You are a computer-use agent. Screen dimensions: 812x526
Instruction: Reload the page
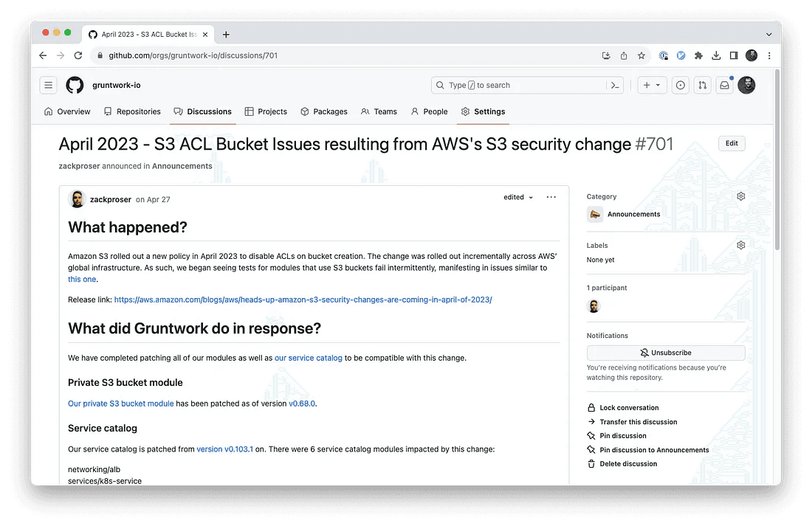pos(78,55)
